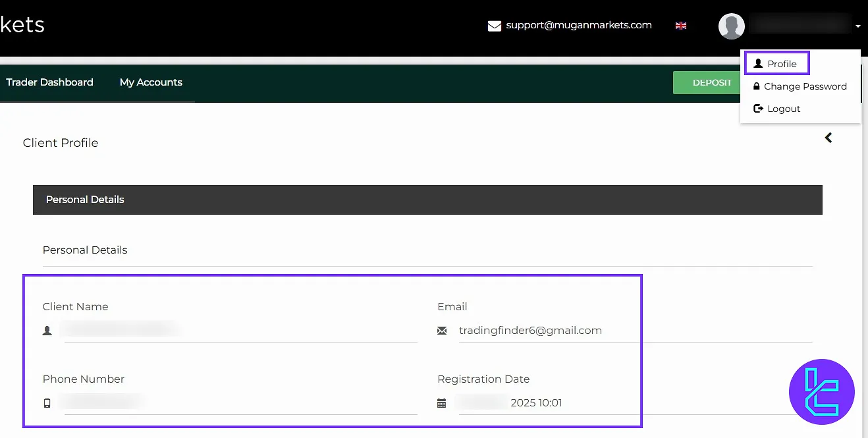Click the envelope icon in Email field
The image size is (868, 438).
click(442, 331)
